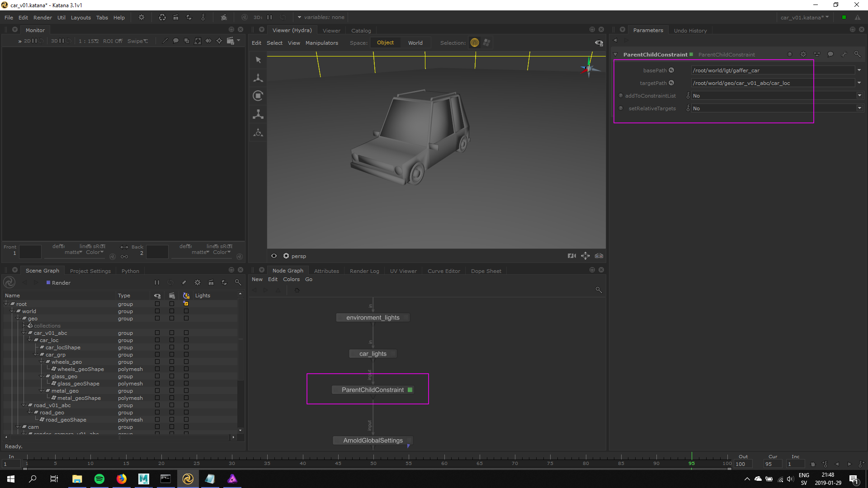Screen dimensions: 868x488
Task: Expand the collections tree item
Action: point(24,325)
